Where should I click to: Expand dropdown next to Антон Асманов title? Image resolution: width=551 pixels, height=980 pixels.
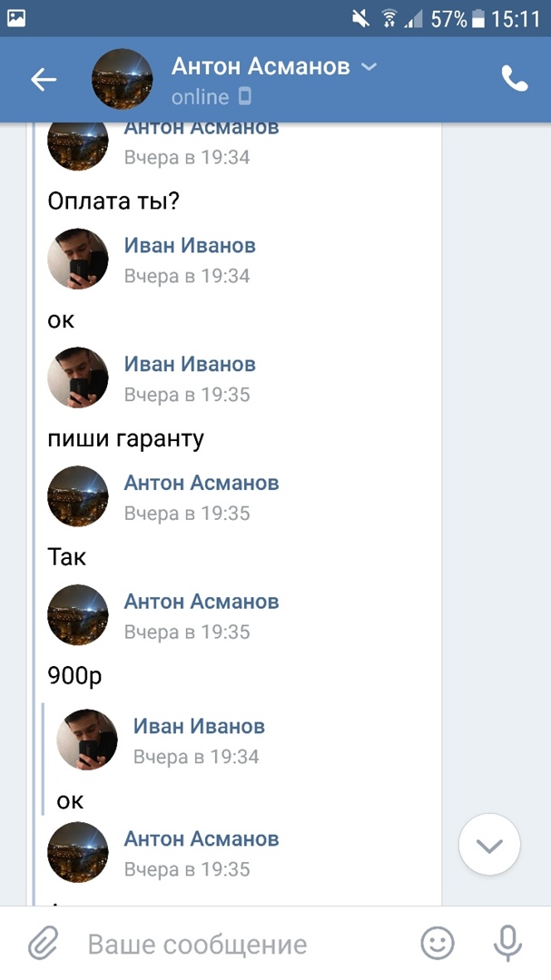(369, 66)
